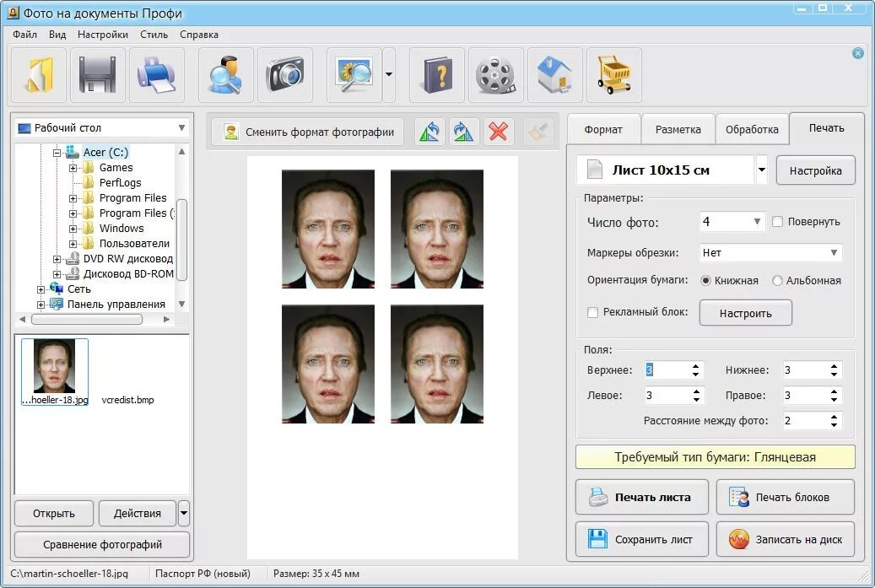Image resolution: width=875 pixels, height=588 pixels.
Task: Open the arrow dropdown beside Действия
Action: click(184, 513)
